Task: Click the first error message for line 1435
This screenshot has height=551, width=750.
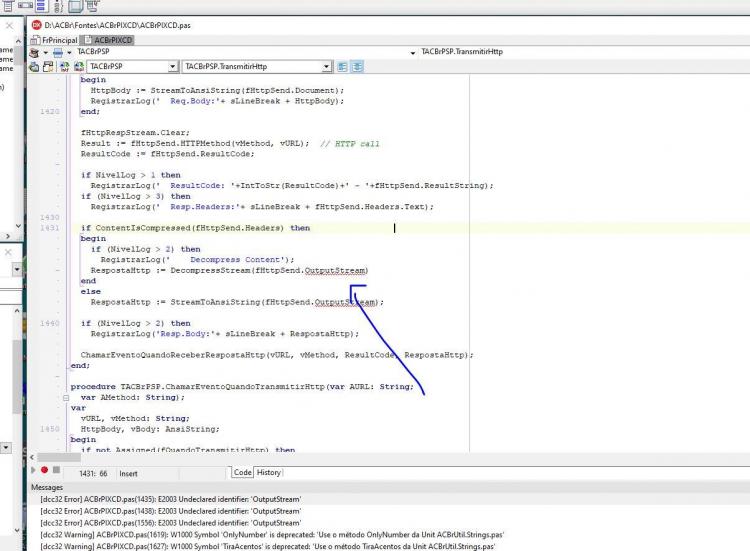Action: [x=171, y=499]
